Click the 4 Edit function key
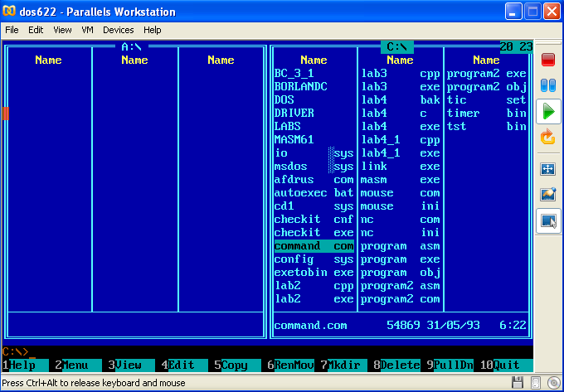The image size is (564, 392). pyautogui.click(x=184, y=365)
